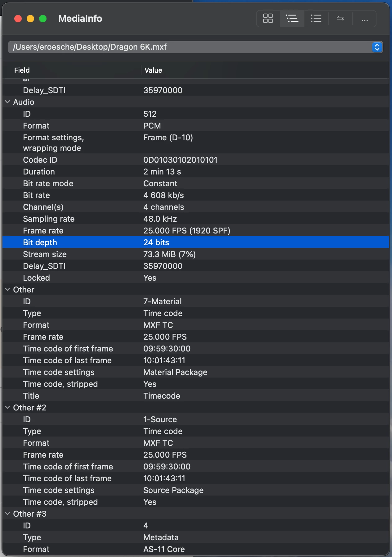Select the Locked row
392x557 pixels.
tap(196, 278)
